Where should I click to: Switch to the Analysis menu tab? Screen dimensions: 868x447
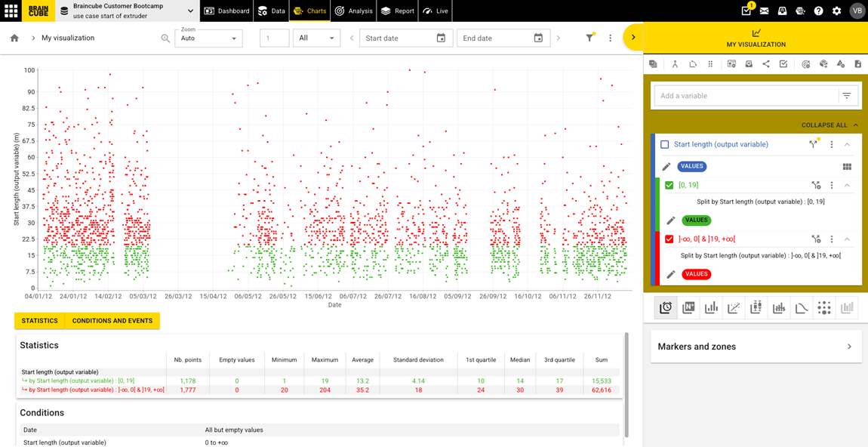(x=354, y=11)
